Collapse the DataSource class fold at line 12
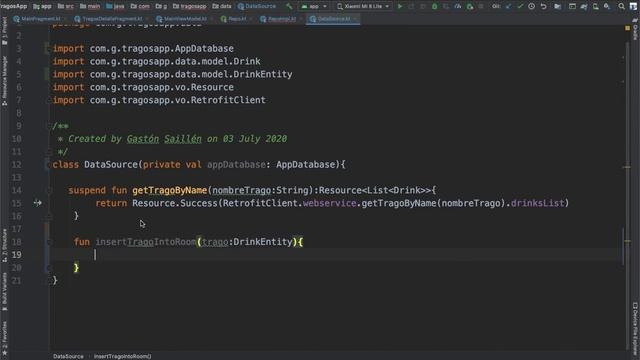Screen dimensions: 640x360 click(48, 164)
